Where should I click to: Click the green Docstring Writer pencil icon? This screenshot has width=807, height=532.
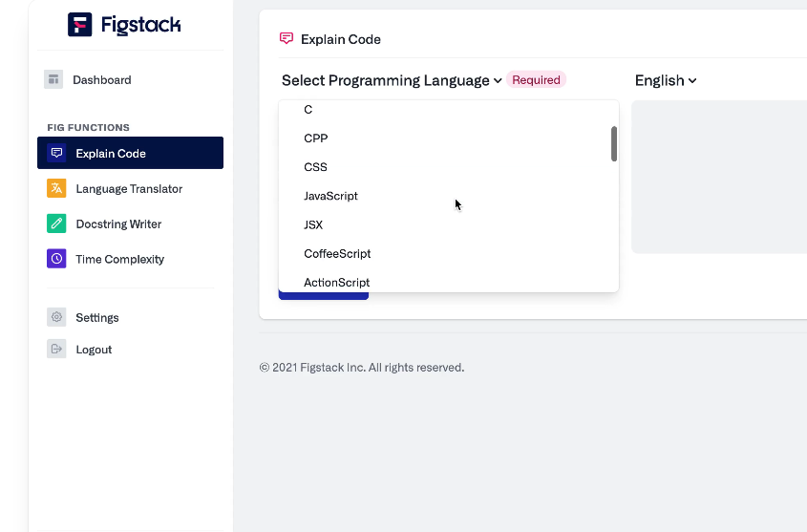pyautogui.click(x=56, y=223)
